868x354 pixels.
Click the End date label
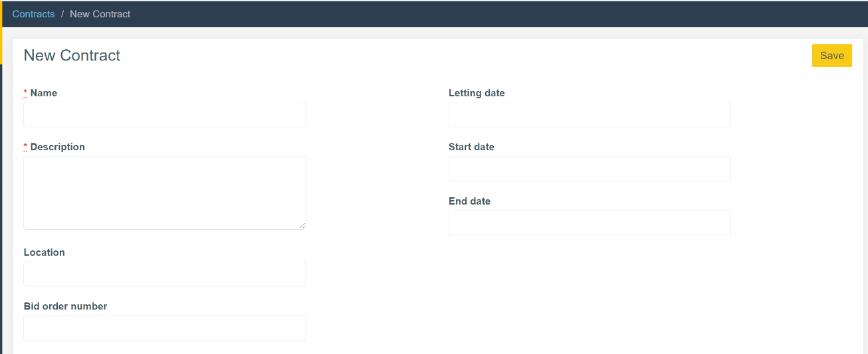(469, 201)
